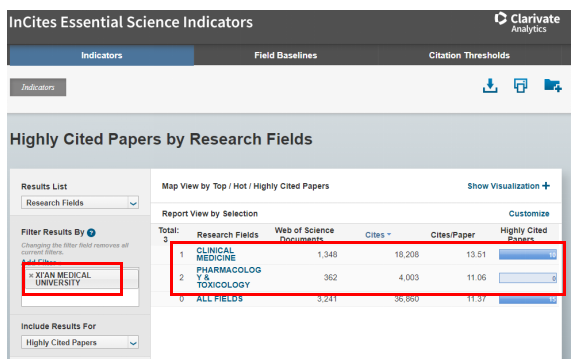The height and width of the screenshot is (364, 588).
Task: Click the Customize link
Action: coord(529,214)
